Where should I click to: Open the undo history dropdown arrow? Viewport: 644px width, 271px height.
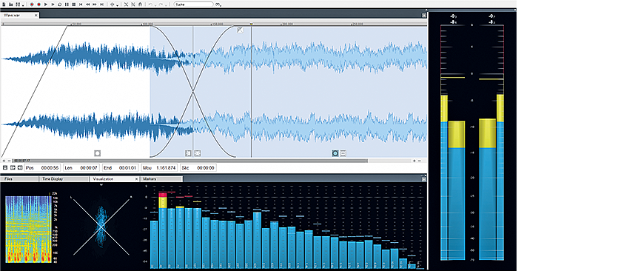(x=155, y=5)
